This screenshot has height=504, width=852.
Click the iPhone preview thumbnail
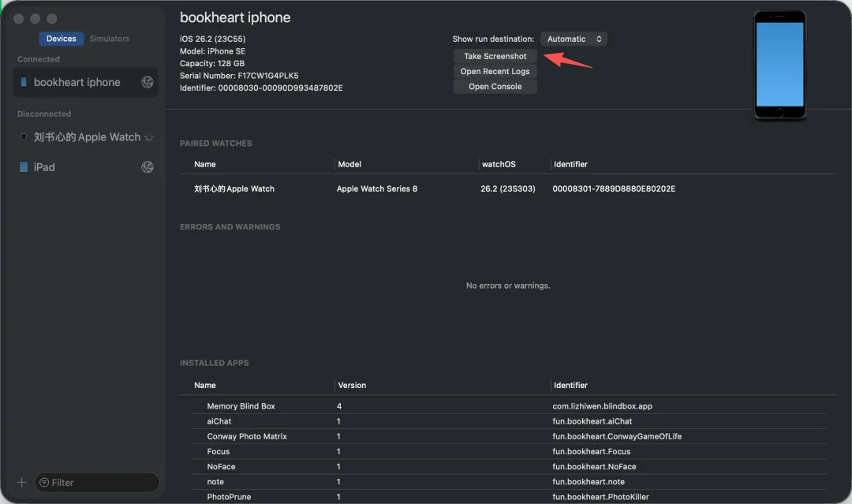[x=779, y=65]
